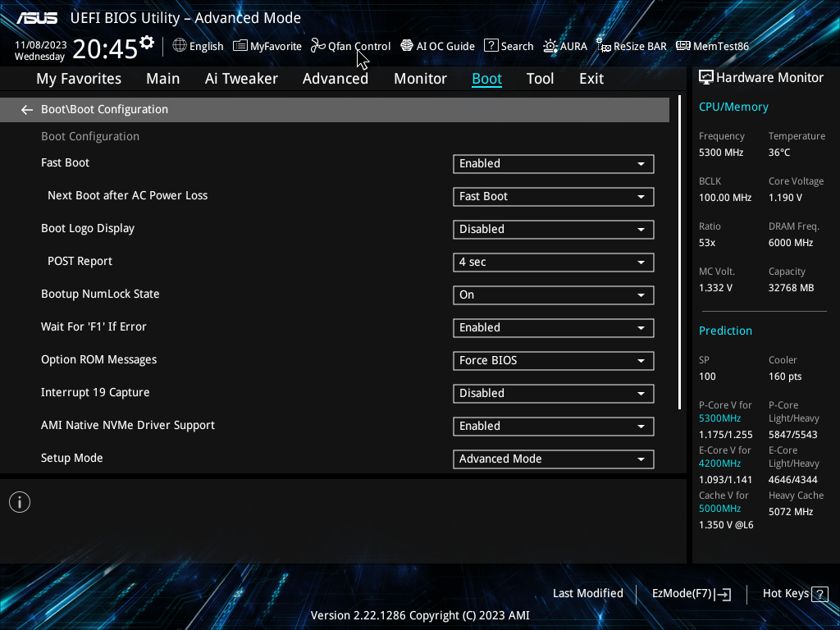Click the Search question-mark icon
The image size is (840, 630).
tap(491, 46)
